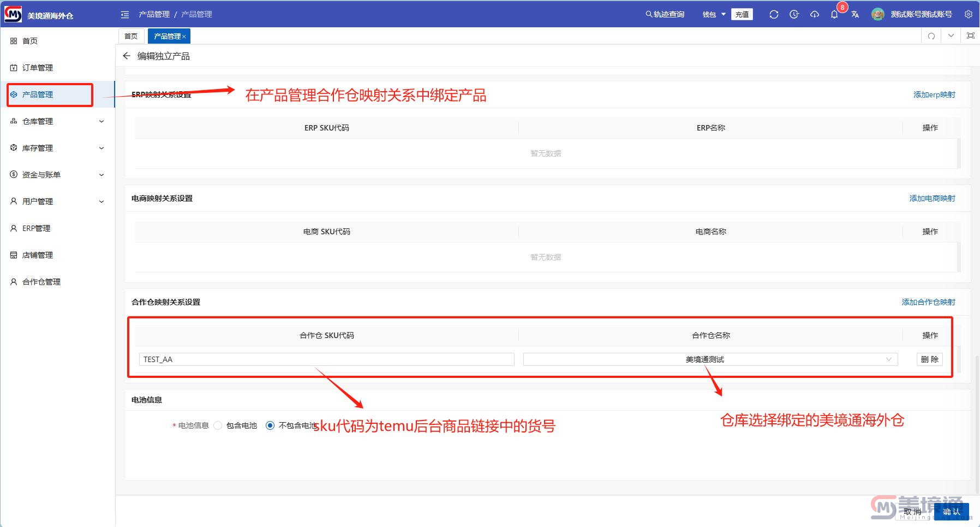Viewport: 980px width, 527px height.
Task: Click the 合作仓名称 column header
Action: (x=711, y=335)
